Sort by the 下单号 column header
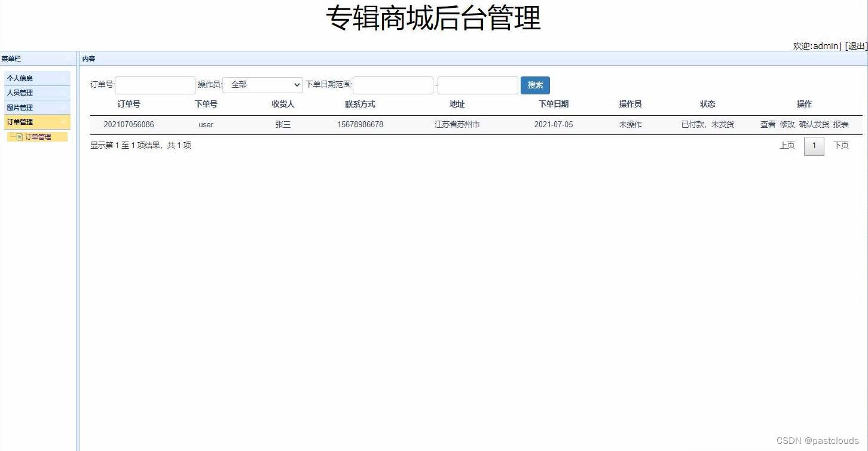 (206, 104)
